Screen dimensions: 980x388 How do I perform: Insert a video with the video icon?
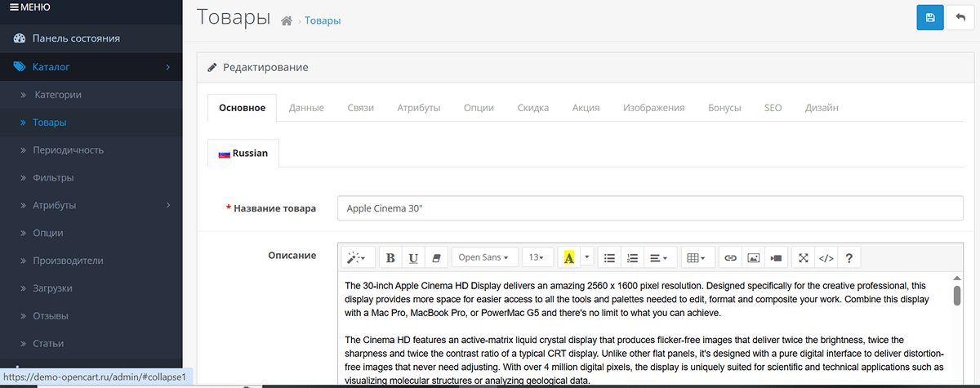[x=776, y=257]
